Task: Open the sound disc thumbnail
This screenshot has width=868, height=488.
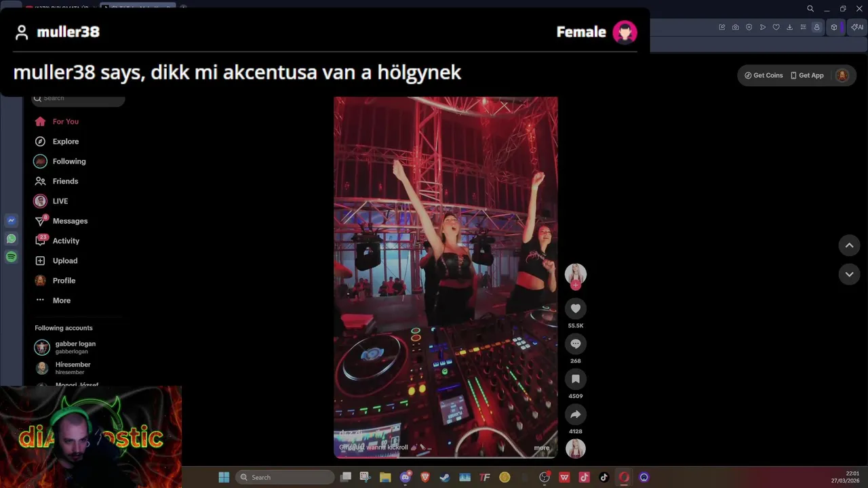Action: 576,449
